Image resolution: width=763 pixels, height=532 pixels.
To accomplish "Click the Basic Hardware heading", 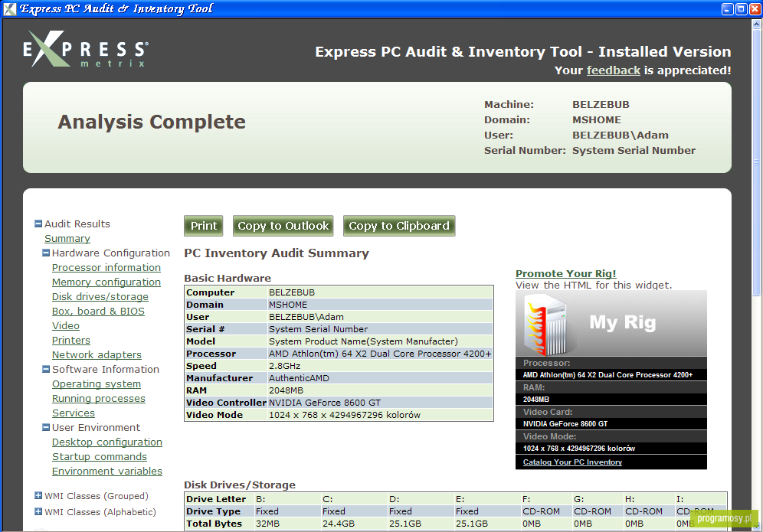I will coord(228,278).
